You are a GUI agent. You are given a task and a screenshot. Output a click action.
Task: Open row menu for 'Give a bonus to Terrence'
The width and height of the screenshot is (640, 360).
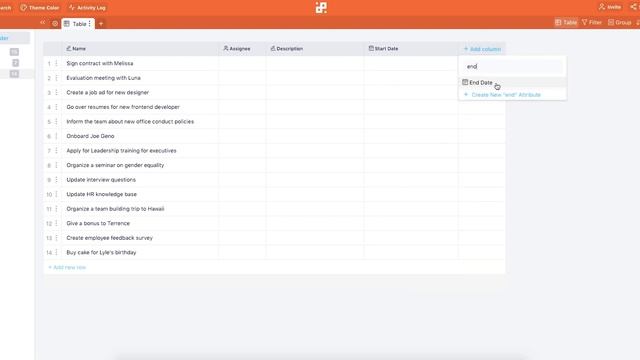click(x=56, y=223)
